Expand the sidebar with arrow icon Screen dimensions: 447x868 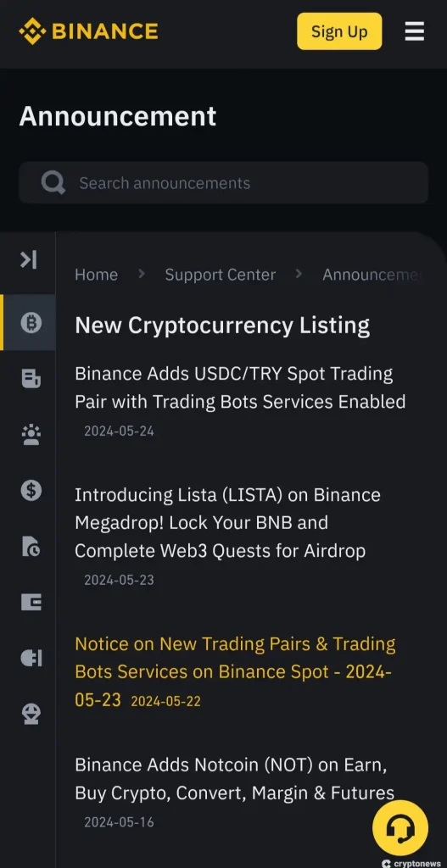click(29, 259)
